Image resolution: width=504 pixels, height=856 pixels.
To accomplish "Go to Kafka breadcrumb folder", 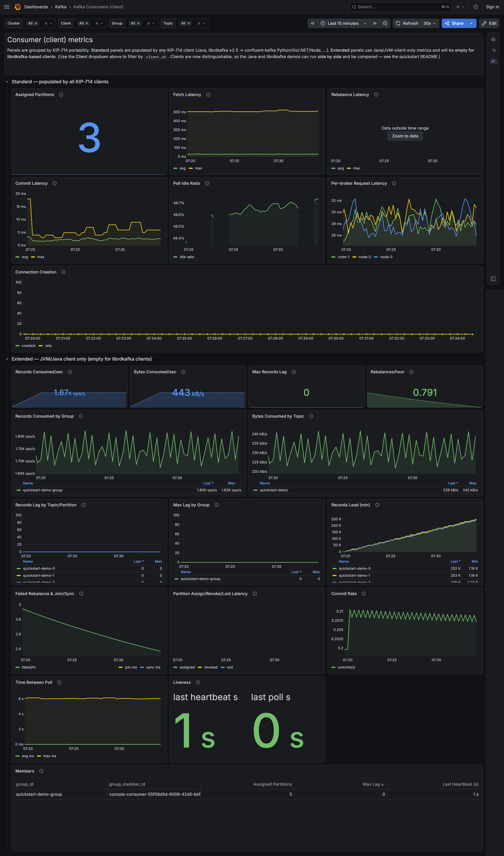I will (61, 7).
